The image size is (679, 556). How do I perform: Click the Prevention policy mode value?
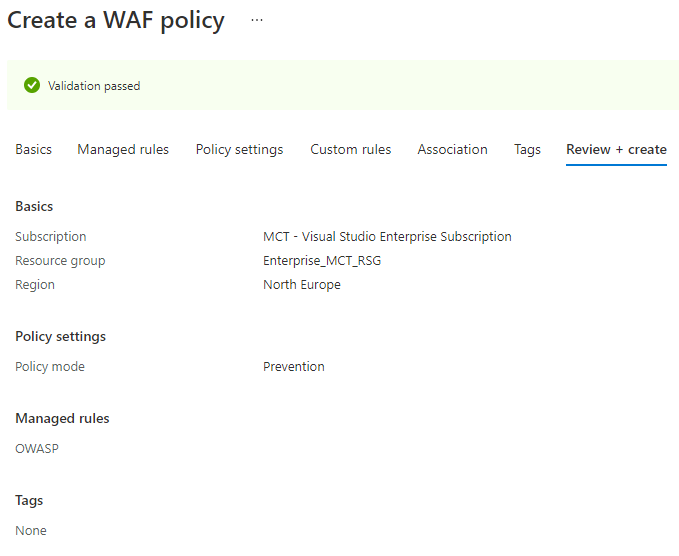point(293,367)
